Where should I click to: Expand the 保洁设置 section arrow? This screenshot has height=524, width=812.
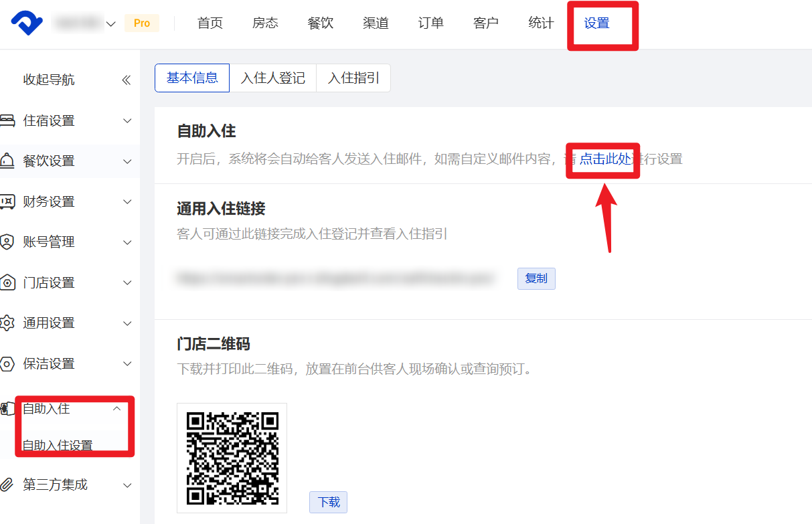tap(127, 364)
